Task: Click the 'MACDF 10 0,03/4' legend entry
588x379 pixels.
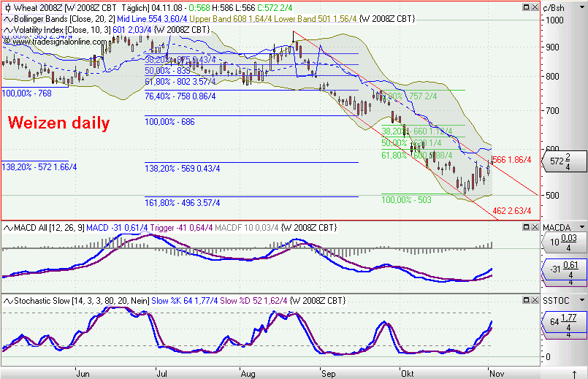Action: tap(247, 228)
